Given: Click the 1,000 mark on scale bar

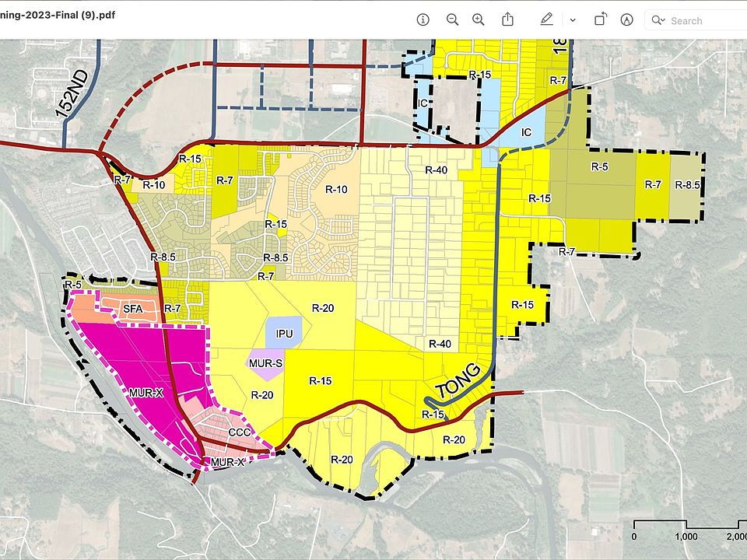Looking at the screenshot, I should (686, 537).
